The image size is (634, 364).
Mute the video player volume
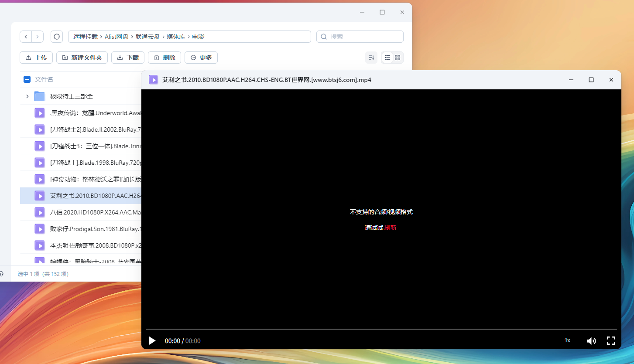(x=591, y=340)
